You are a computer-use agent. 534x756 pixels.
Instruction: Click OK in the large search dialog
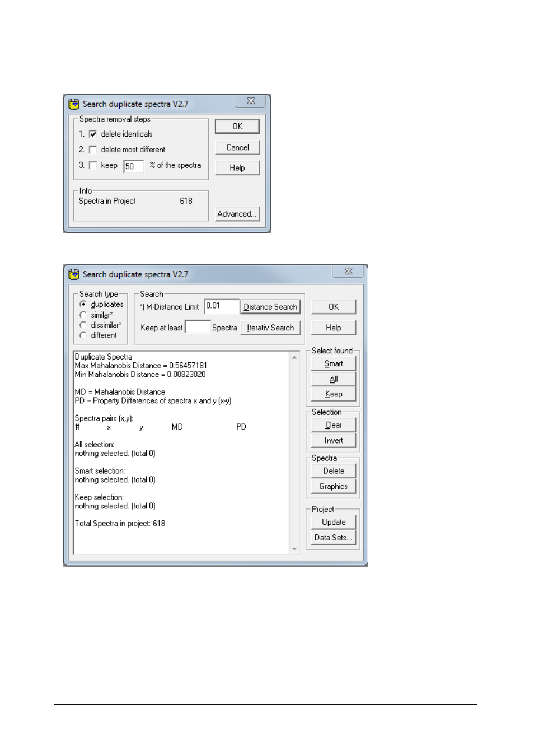pos(334,307)
